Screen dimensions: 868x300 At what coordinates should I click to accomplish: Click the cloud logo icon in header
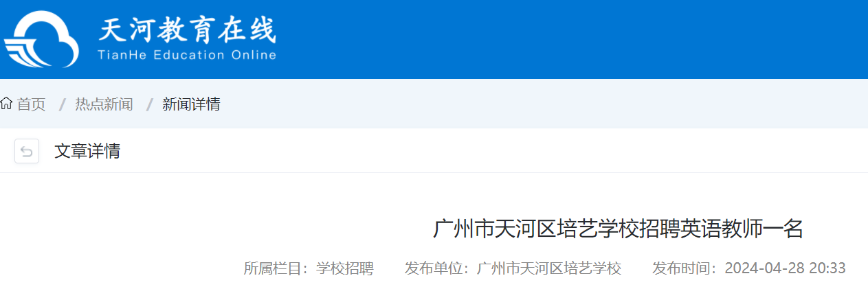click(41, 40)
